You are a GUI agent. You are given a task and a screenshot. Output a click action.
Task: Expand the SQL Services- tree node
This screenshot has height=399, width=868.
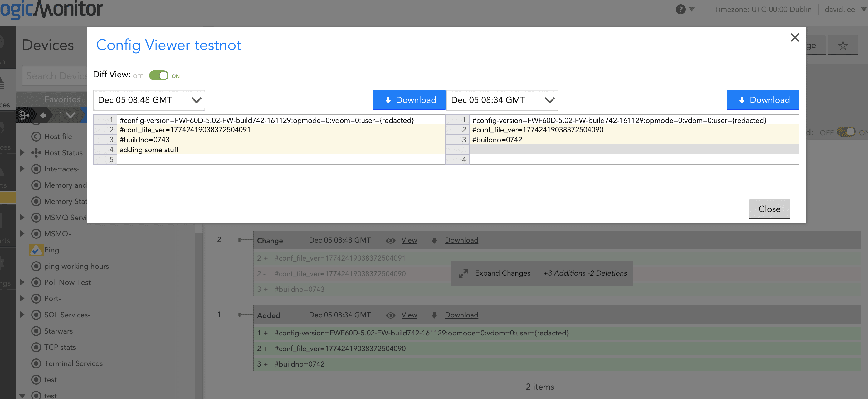22,315
